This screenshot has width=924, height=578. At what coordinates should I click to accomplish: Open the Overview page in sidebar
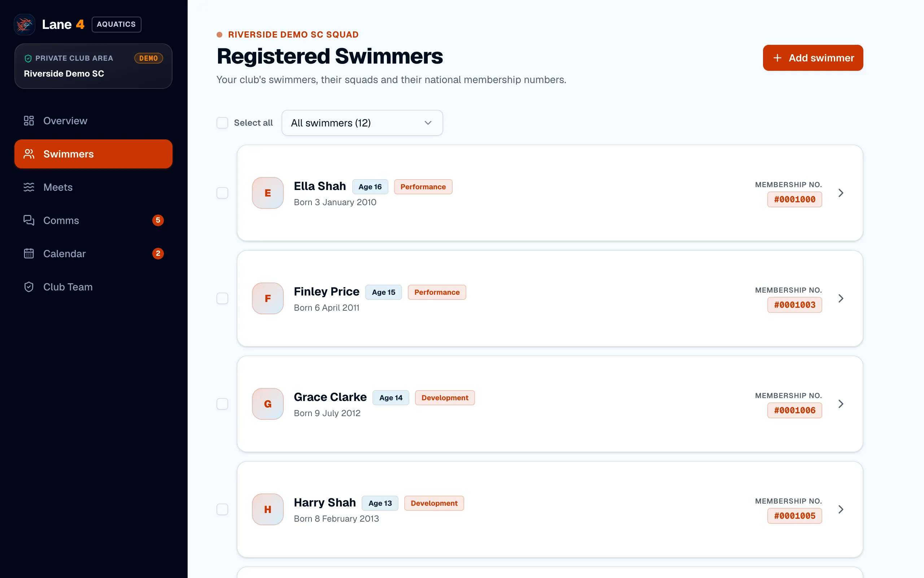[93, 121]
